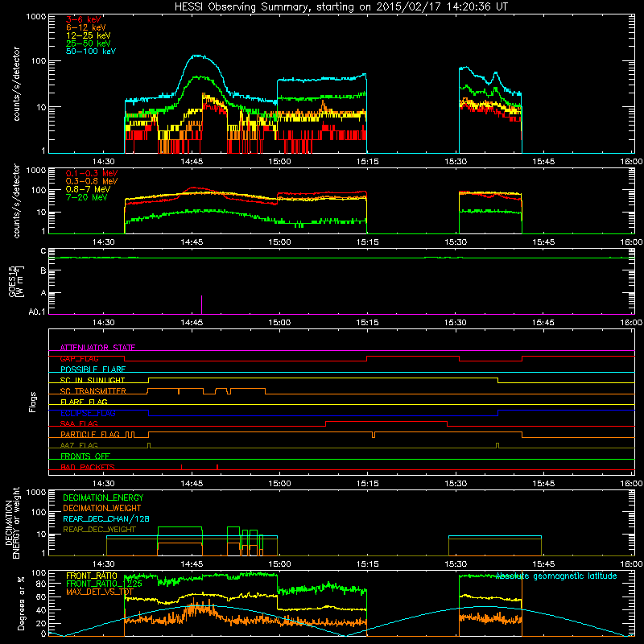Click the 15:15 tick under the Flags panel

368,484
